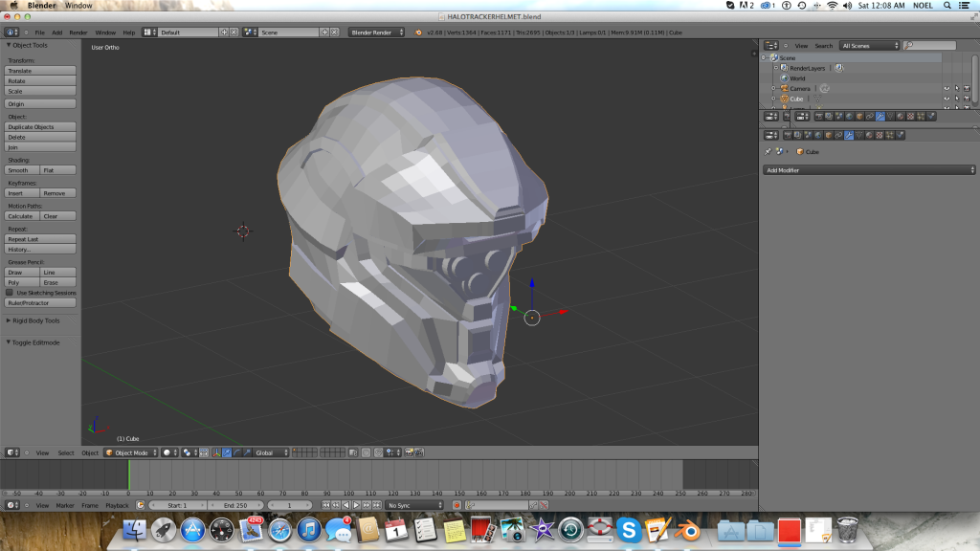The height and width of the screenshot is (551, 980).
Task: Click OpenGL render animation clapper icon
Action: [419, 452]
